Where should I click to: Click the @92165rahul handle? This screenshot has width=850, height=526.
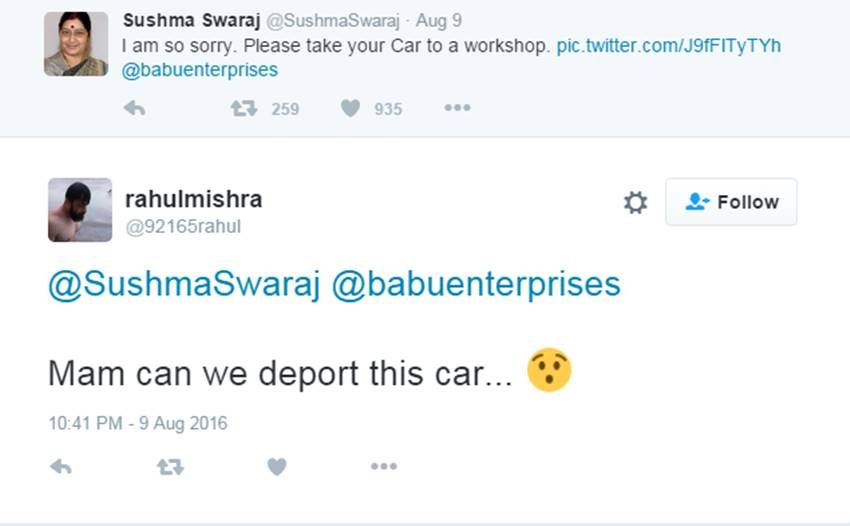point(182,227)
